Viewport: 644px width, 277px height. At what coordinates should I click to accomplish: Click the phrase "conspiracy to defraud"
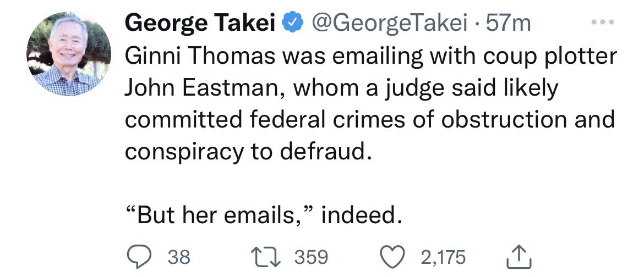pyautogui.click(x=244, y=152)
